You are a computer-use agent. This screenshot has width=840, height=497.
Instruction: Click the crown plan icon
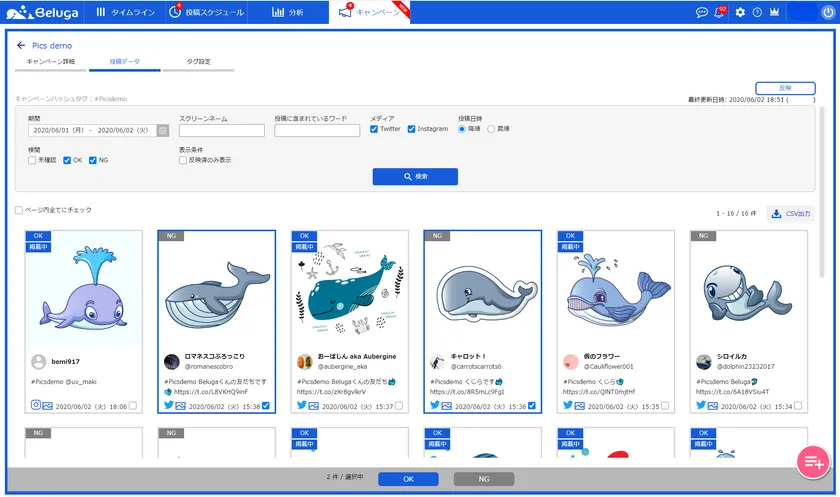774,12
